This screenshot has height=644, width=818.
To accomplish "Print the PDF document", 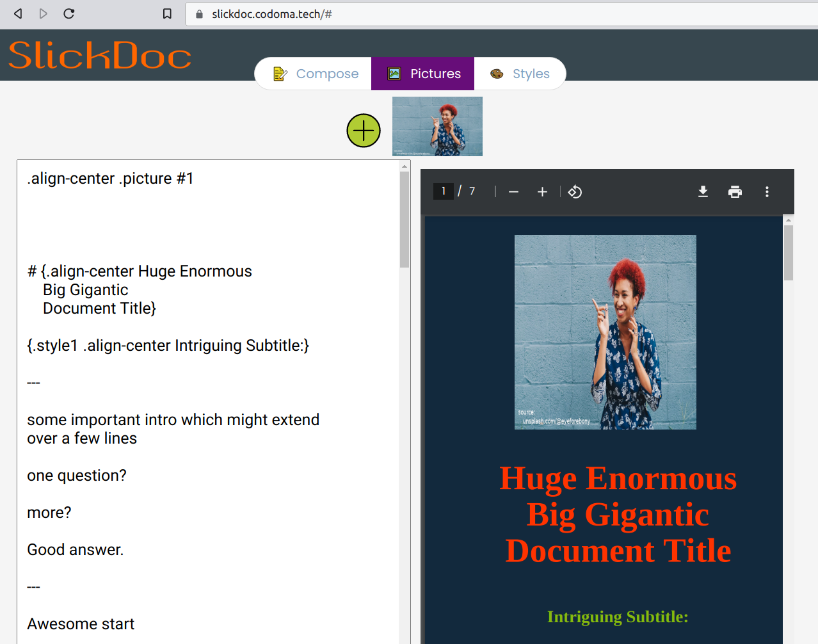I will pos(735,191).
